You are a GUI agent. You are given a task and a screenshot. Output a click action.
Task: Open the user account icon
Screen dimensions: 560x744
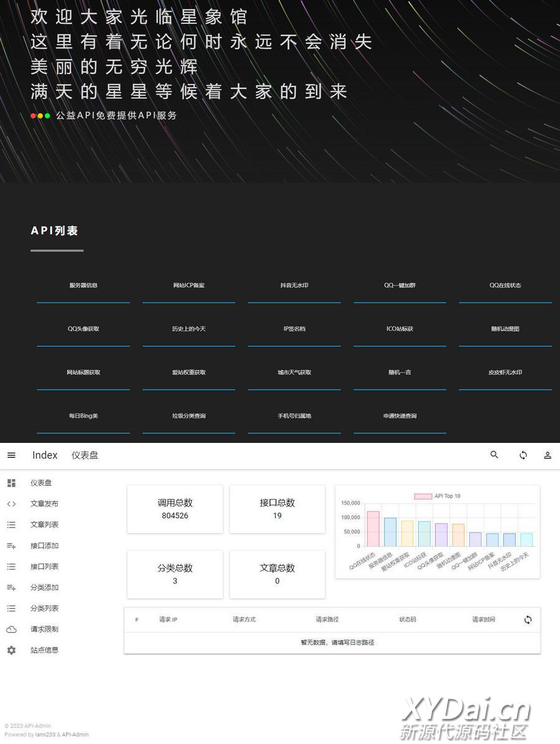[548, 455]
